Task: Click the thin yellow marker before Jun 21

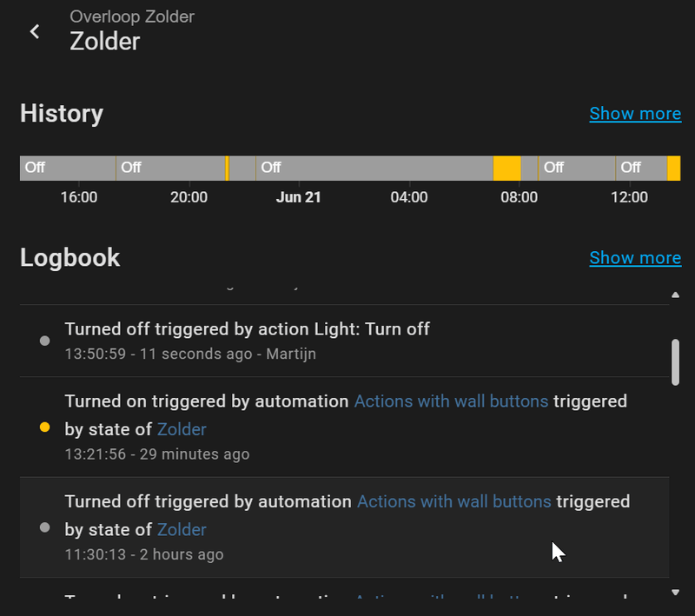Action: click(x=228, y=167)
